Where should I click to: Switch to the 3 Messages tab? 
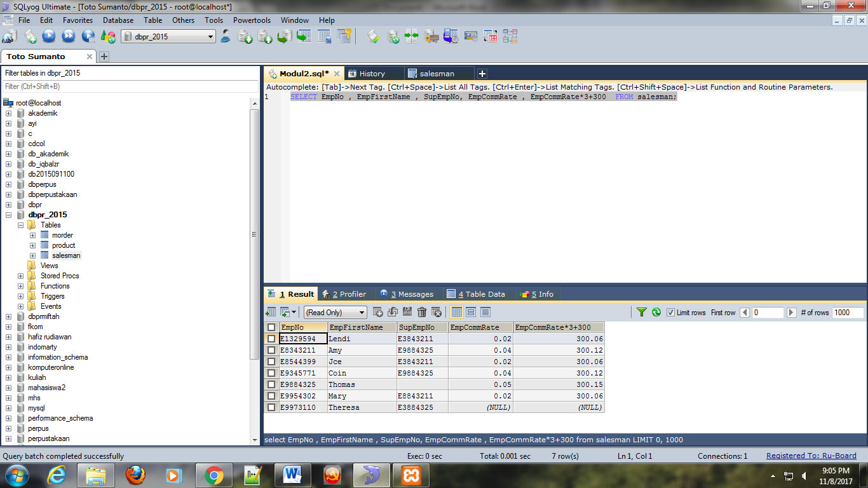tap(407, 294)
